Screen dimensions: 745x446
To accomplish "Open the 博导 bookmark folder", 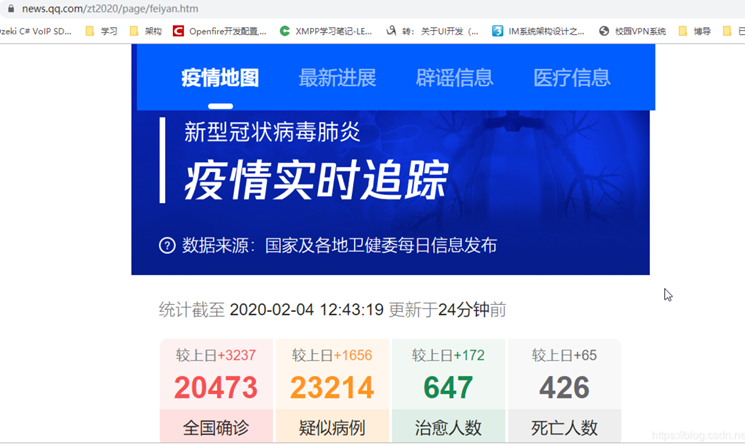I will click(695, 31).
